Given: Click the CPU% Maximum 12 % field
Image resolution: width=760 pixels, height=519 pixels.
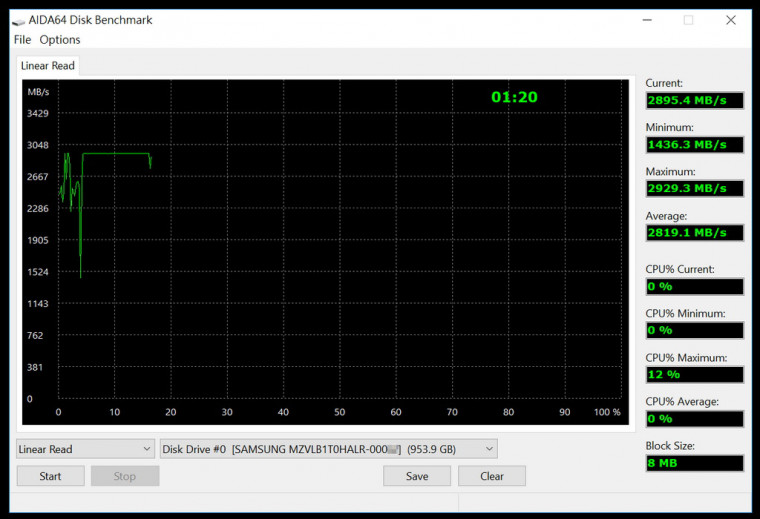Looking at the screenshot, I should coord(694,375).
